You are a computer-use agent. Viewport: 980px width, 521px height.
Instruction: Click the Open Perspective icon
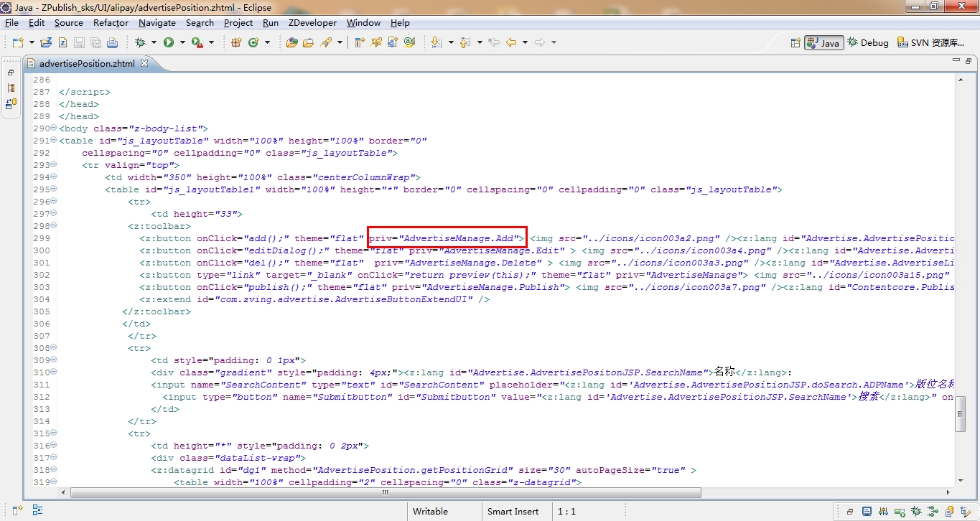pyautogui.click(x=795, y=43)
